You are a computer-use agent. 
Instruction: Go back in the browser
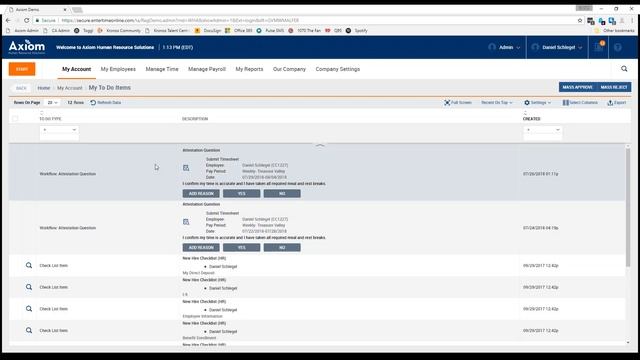pyautogui.click(x=8, y=20)
